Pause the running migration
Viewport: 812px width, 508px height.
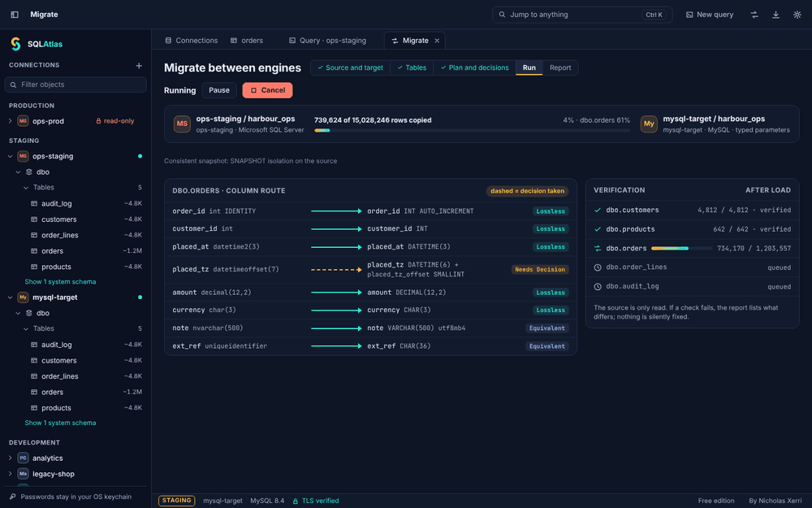219,90
